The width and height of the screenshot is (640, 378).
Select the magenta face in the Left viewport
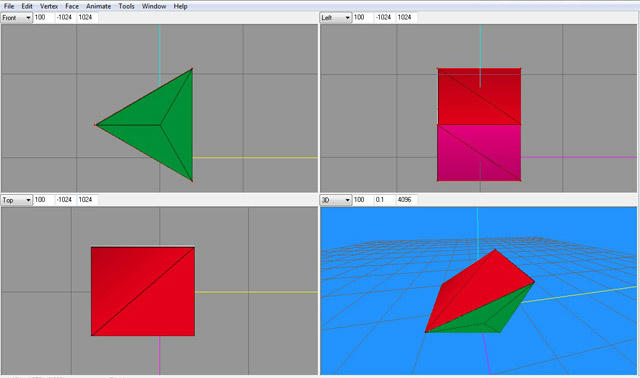[x=479, y=153]
